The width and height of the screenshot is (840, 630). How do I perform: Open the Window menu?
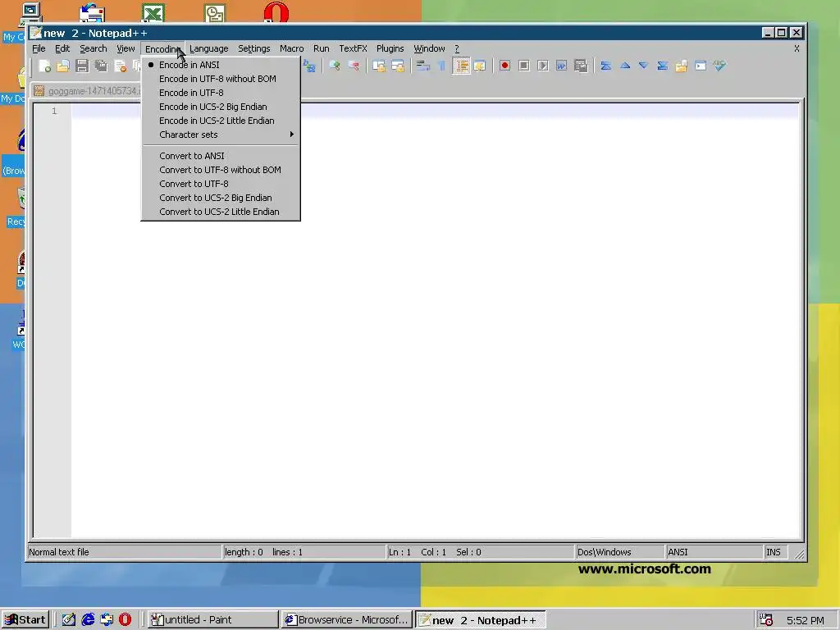tap(429, 48)
